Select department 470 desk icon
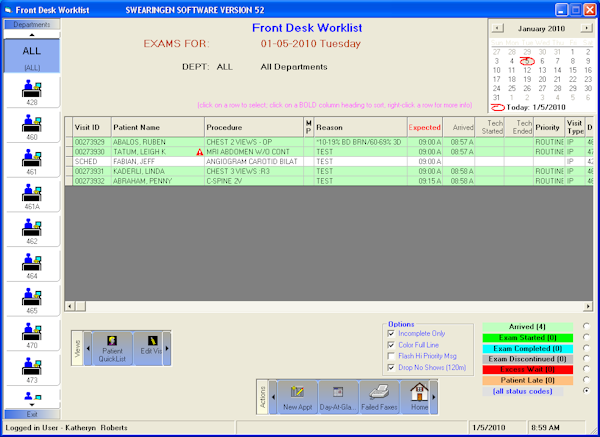Screen dimensions: 600x437 [32, 334]
